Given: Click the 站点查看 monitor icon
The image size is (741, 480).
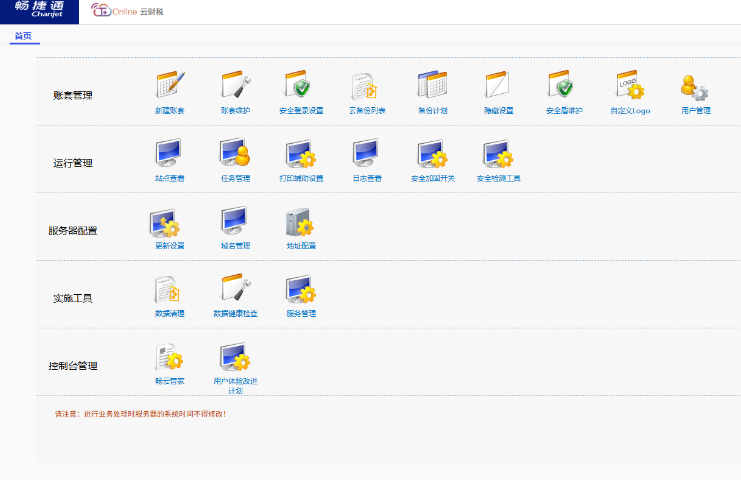Looking at the screenshot, I should (169, 154).
